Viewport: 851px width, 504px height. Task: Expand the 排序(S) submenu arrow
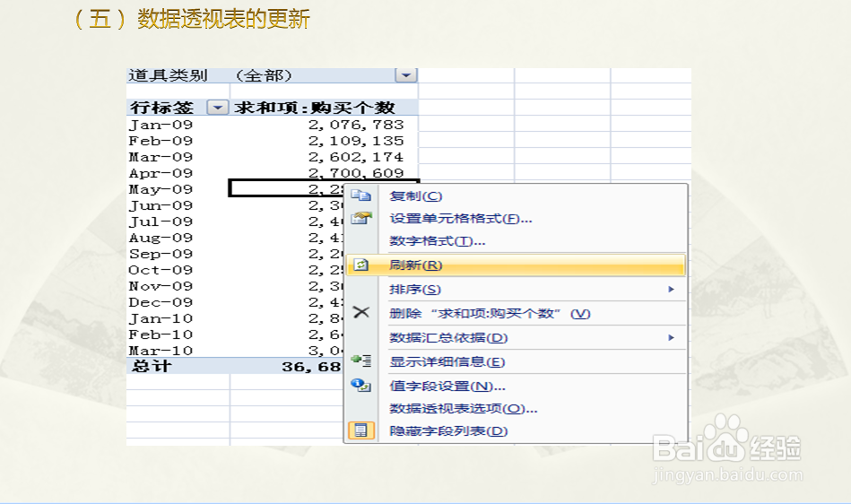pos(672,289)
